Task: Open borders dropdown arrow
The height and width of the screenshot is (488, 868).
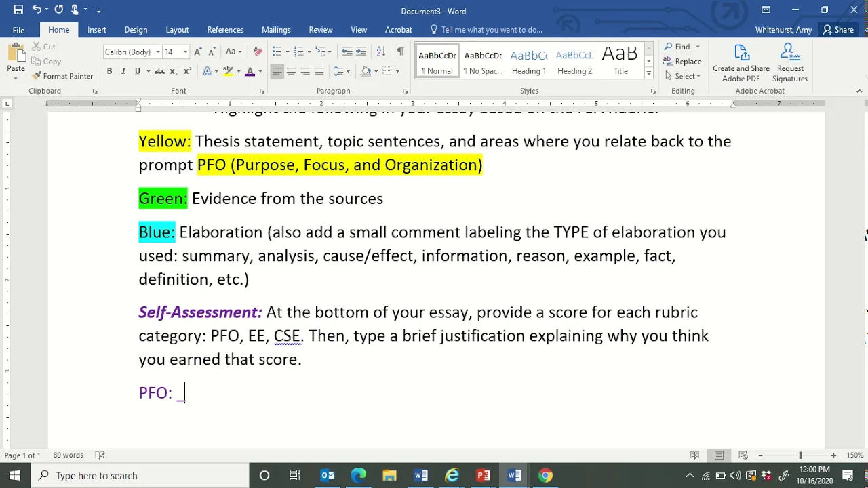Action: click(397, 71)
